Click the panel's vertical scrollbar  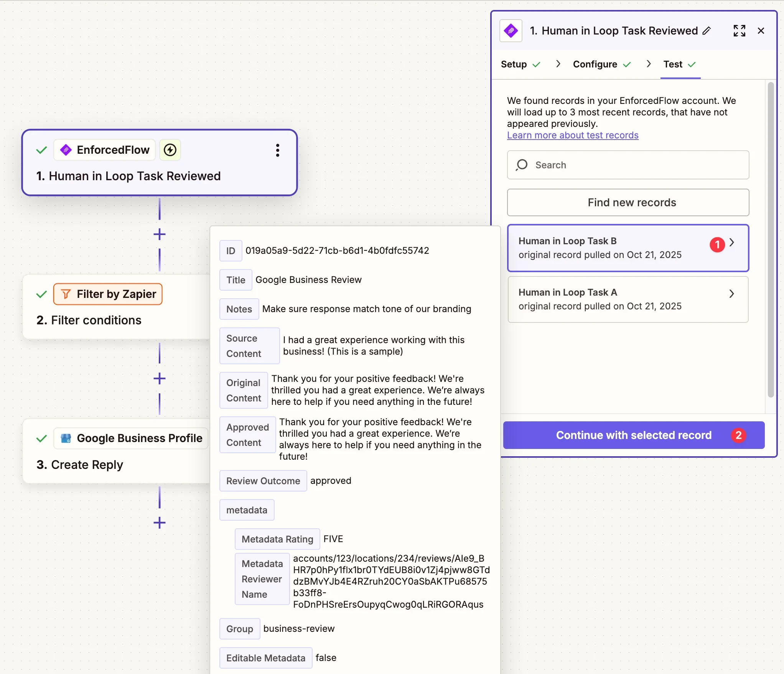771,240
